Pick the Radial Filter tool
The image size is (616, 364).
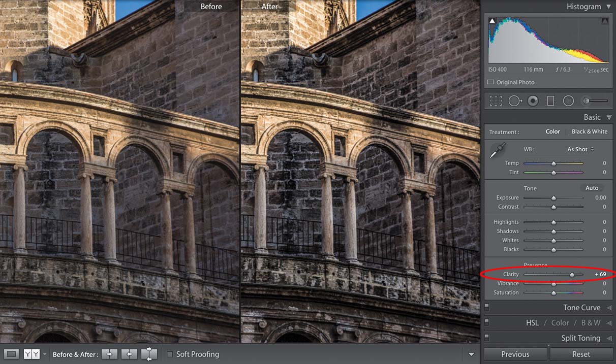(x=568, y=101)
